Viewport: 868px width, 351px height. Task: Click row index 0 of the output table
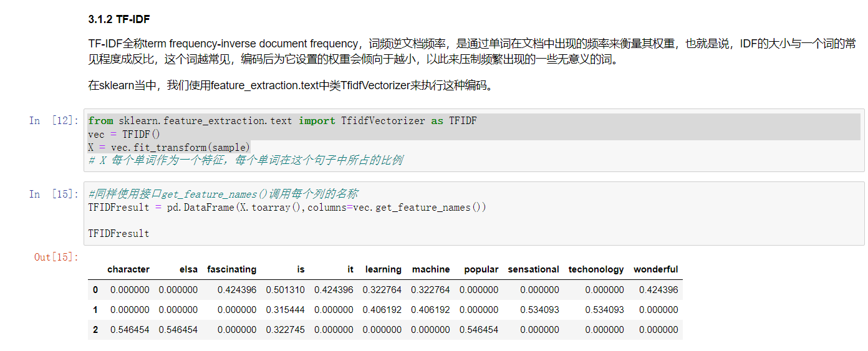[x=95, y=290]
